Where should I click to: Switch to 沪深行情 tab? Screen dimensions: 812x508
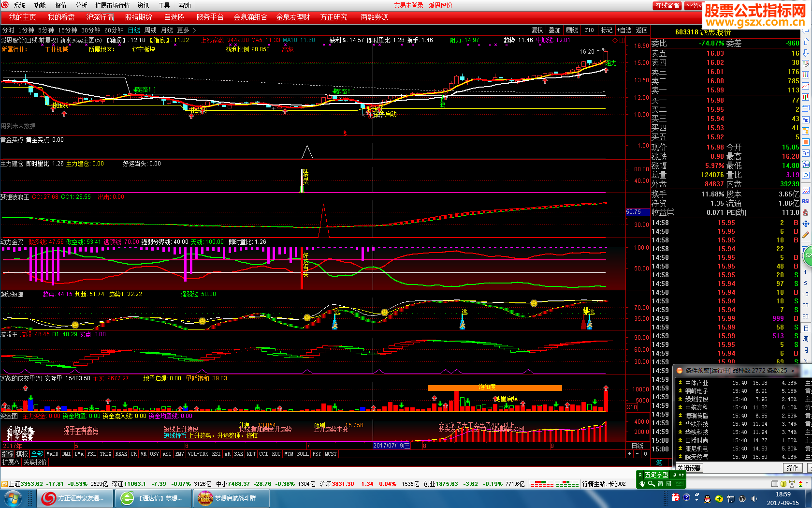click(100, 17)
